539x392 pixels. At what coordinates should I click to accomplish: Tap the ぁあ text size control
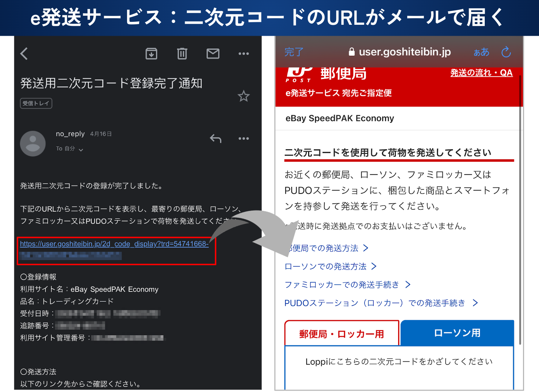(x=481, y=52)
